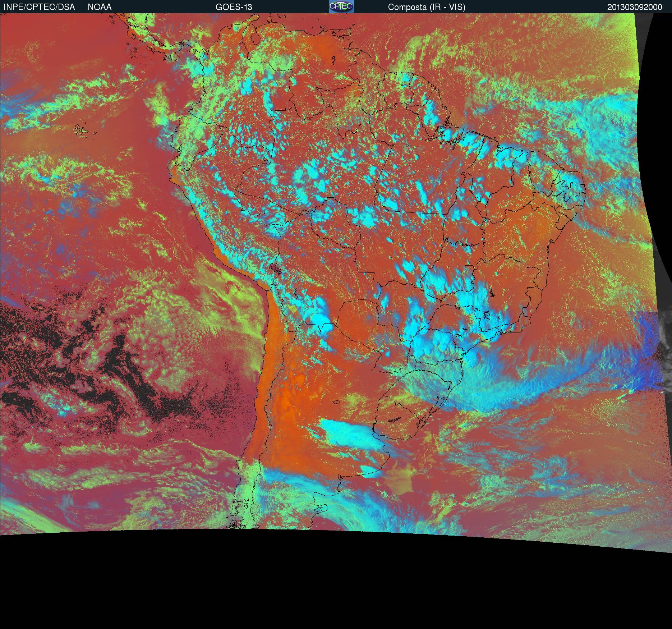Viewport: 672px width, 629px height.
Task: Select the INPE/CPTEC/DSA header label
Action: click(x=39, y=7)
